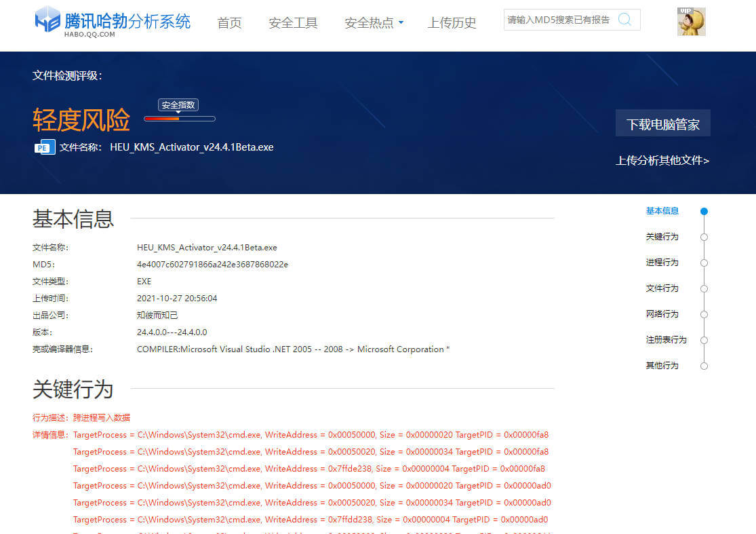
Task: Jump to 基本信息 section in sidebar
Action: [662, 211]
